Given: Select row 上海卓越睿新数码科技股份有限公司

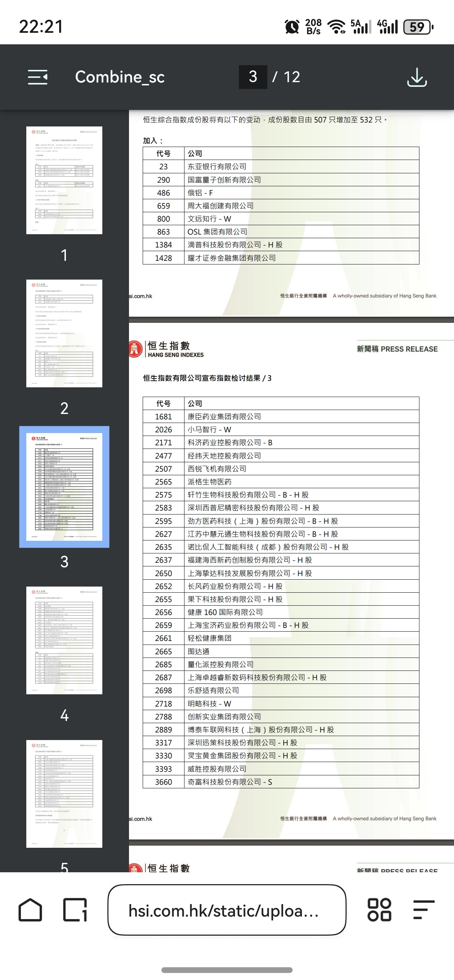Looking at the screenshot, I should (x=281, y=677).
